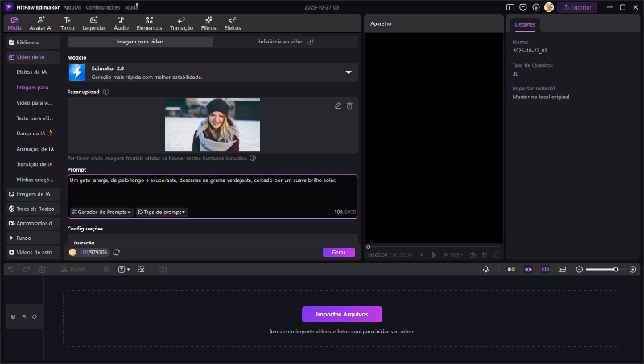Open the Gerador de Prompts dropdown

[x=101, y=212]
